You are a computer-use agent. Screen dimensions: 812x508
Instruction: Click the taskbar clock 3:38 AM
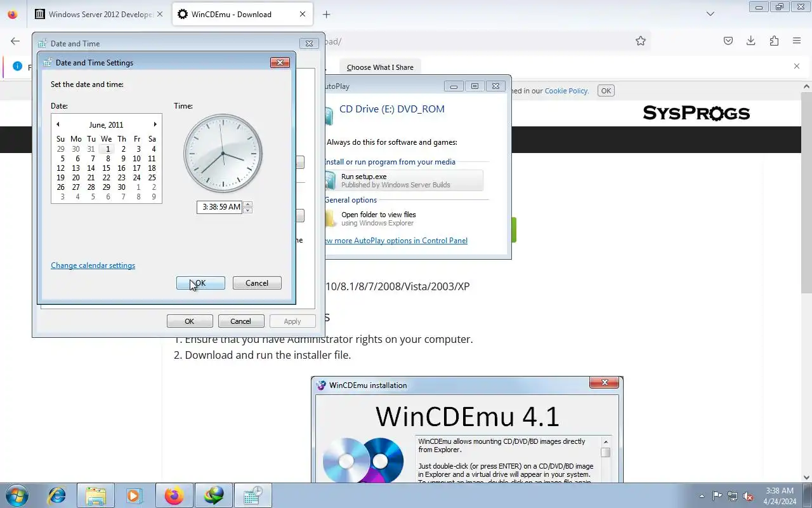pos(780,491)
